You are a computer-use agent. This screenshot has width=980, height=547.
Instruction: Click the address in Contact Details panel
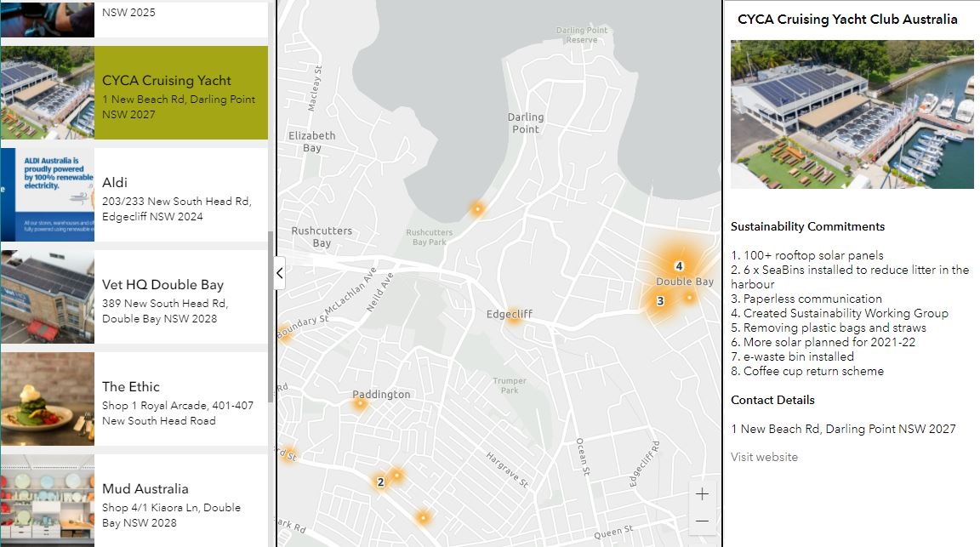[x=843, y=429]
